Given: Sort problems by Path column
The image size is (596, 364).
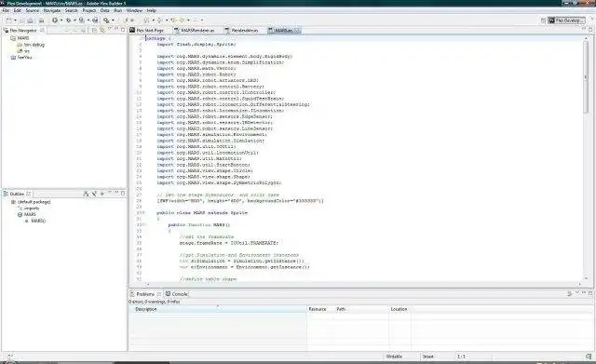Looking at the screenshot, I should (x=362, y=309).
